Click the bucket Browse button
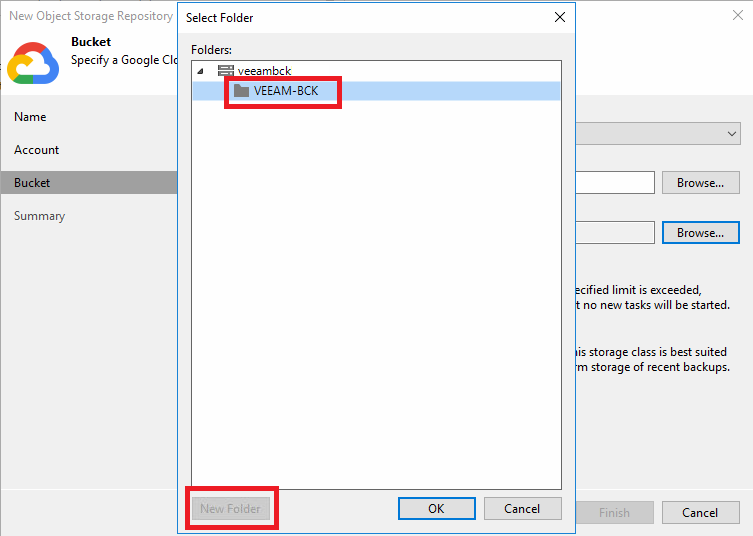The width and height of the screenshot is (753, 536). 701,183
